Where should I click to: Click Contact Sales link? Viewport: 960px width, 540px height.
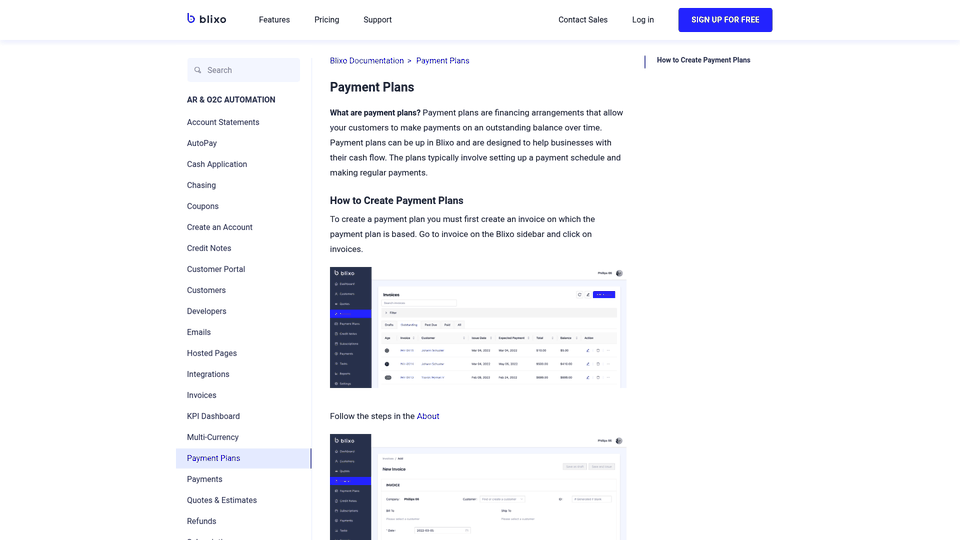coord(582,20)
